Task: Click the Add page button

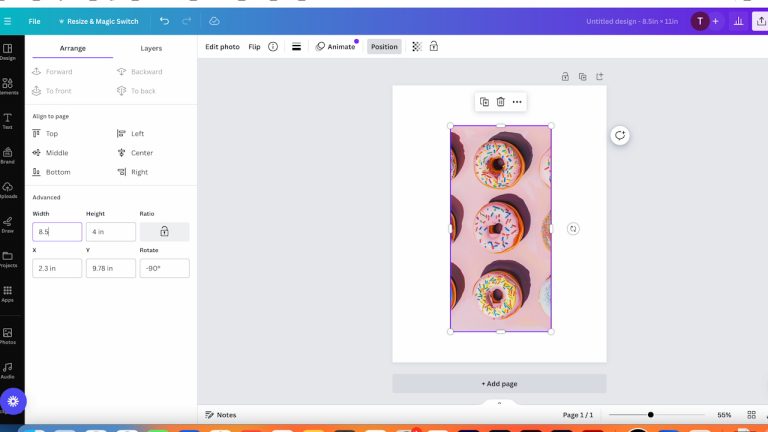Action: (x=499, y=384)
